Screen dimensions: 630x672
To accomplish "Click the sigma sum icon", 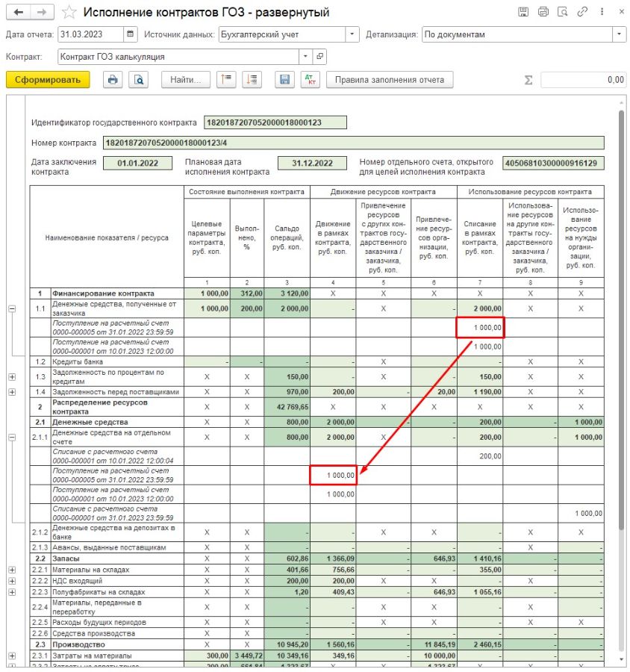I will (528, 80).
